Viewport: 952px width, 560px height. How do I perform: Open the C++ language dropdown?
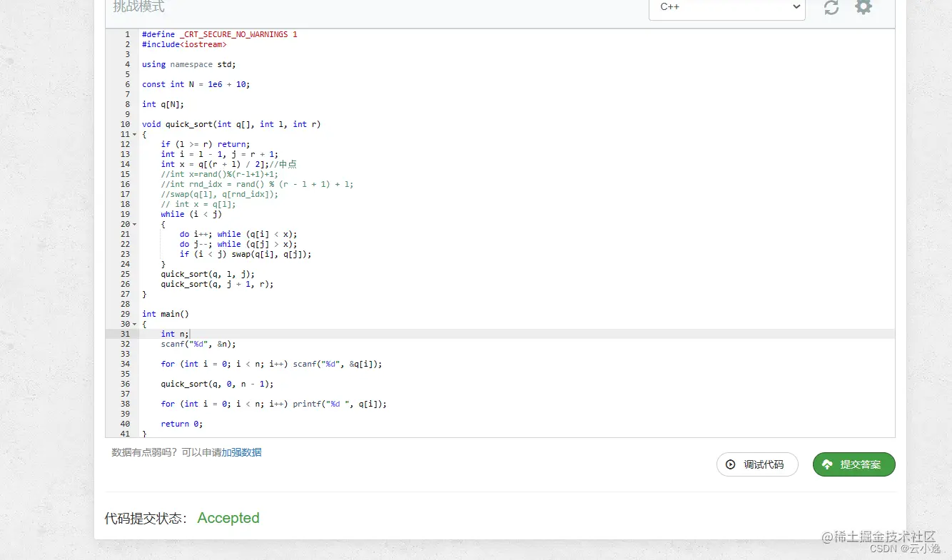coord(727,8)
